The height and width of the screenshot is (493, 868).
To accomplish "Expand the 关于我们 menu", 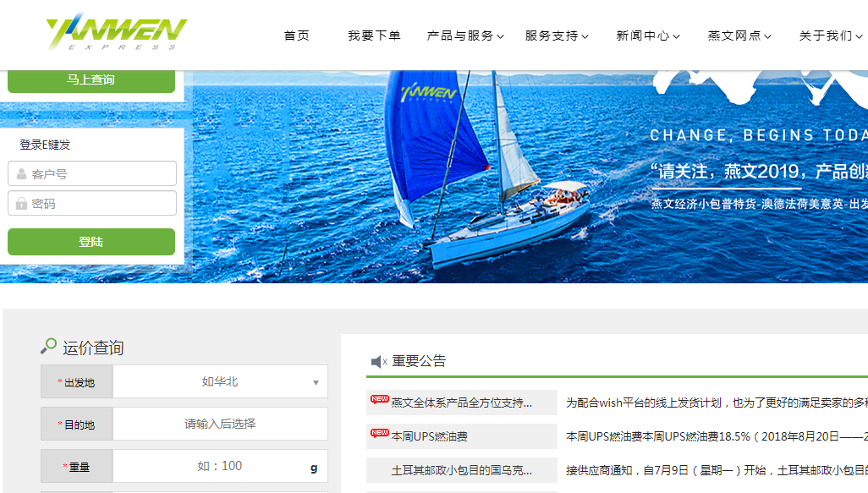I will pyautogui.click(x=831, y=36).
